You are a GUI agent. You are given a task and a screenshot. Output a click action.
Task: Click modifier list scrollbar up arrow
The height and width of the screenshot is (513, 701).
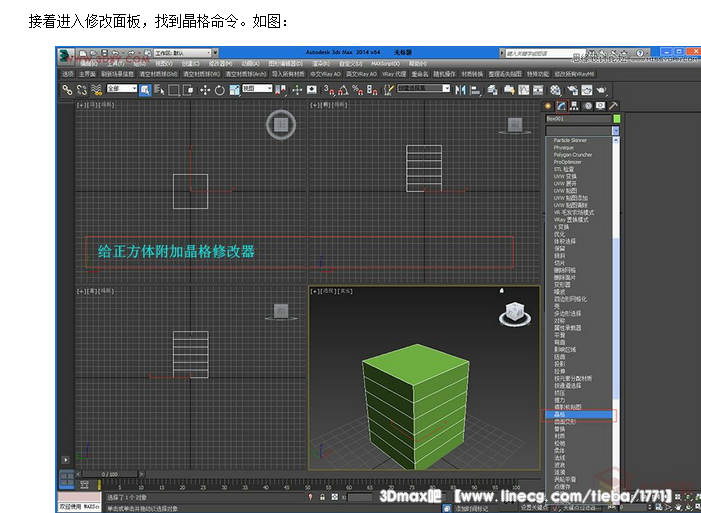click(616, 140)
